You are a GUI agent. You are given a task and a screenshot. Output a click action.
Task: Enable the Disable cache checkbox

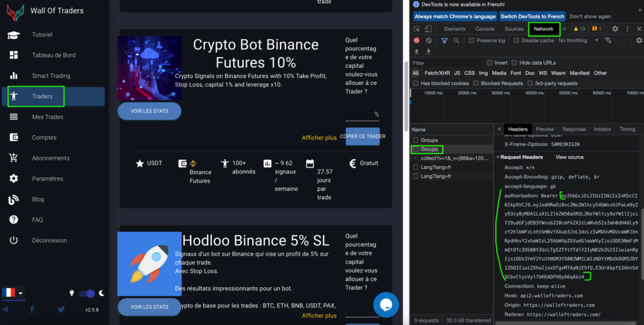point(516,41)
